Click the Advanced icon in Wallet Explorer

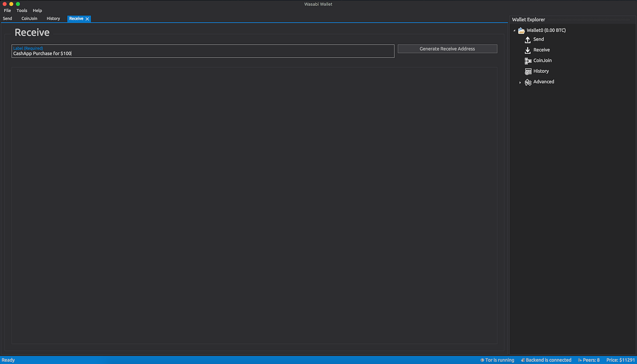(528, 82)
